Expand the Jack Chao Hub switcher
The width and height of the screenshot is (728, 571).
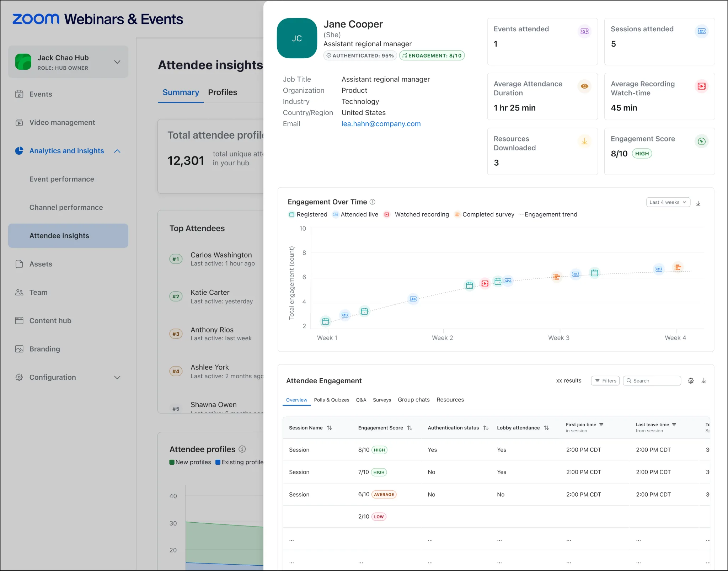pos(117,62)
